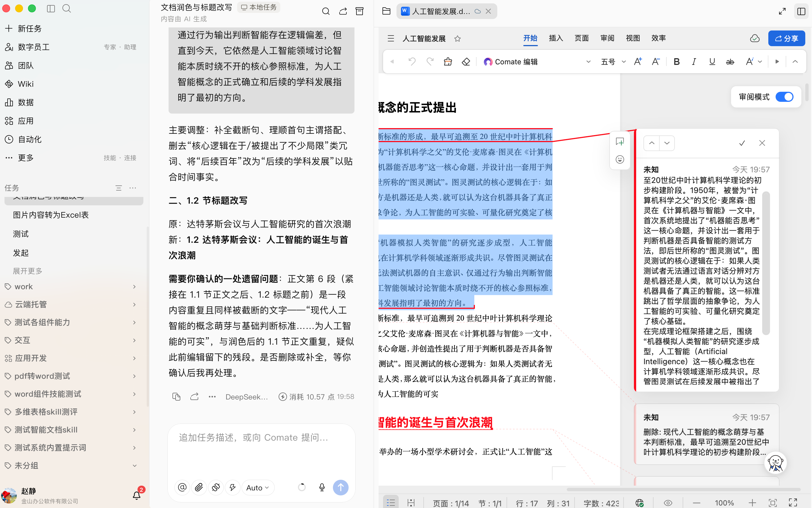Apply bold formatting with B icon
Image resolution: width=812 pixels, height=508 pixels.
click(x=676, y=62)
